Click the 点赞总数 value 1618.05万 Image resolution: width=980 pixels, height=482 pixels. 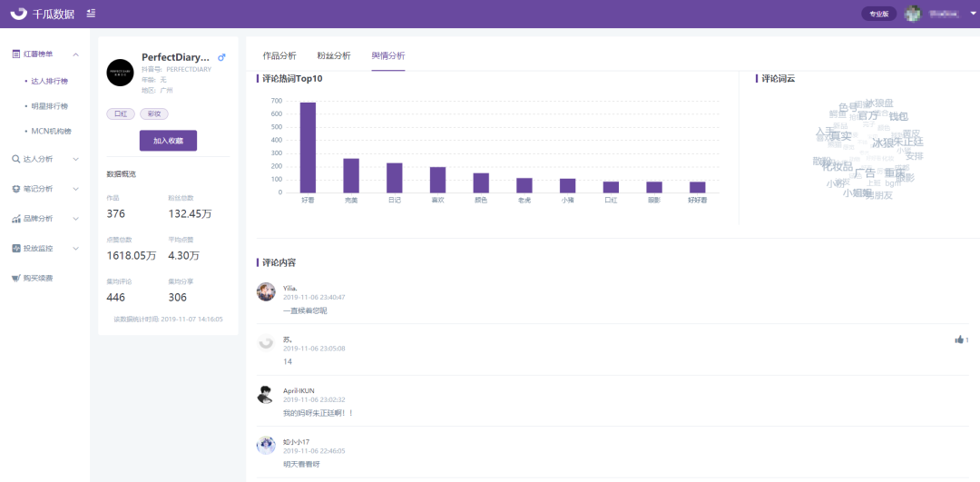[x=132, y=255]
